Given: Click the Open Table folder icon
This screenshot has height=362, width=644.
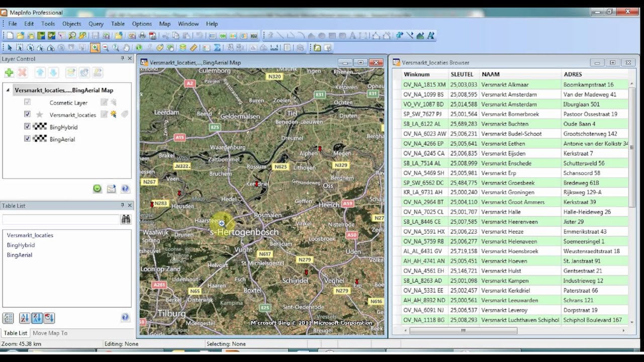Looking at the screenshot, I should coord(20,36).
